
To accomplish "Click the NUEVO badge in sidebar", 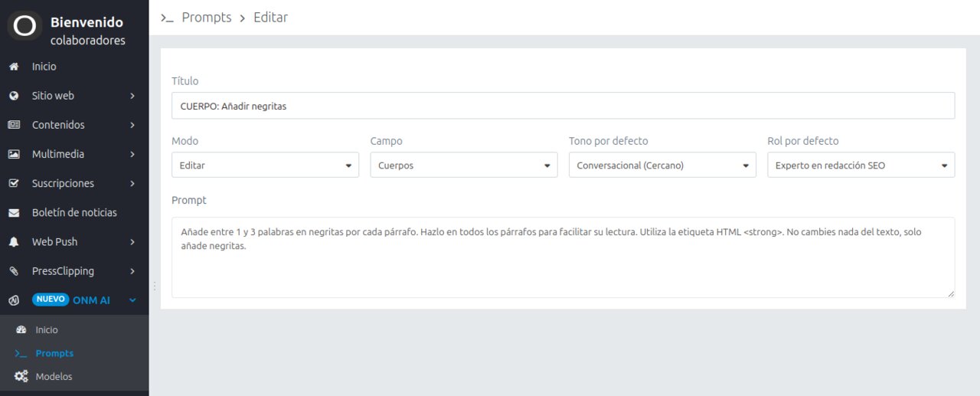I will pos(51,299).
